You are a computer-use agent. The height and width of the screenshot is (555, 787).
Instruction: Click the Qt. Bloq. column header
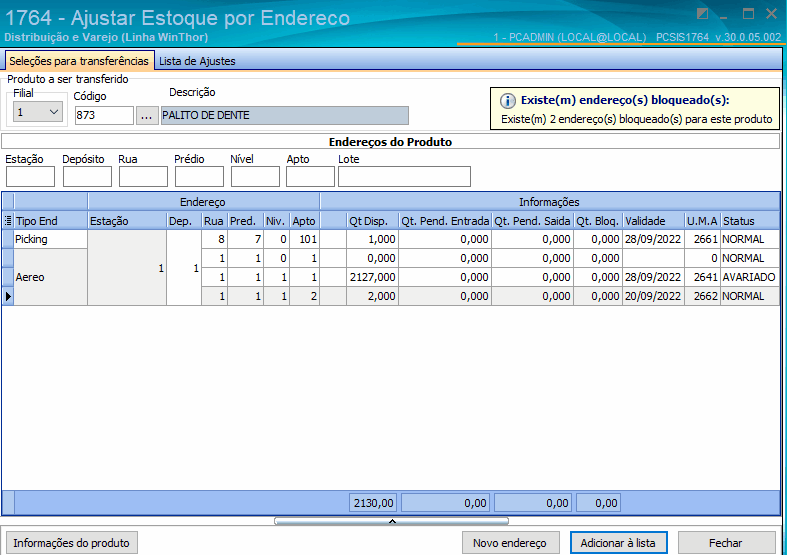598,221
